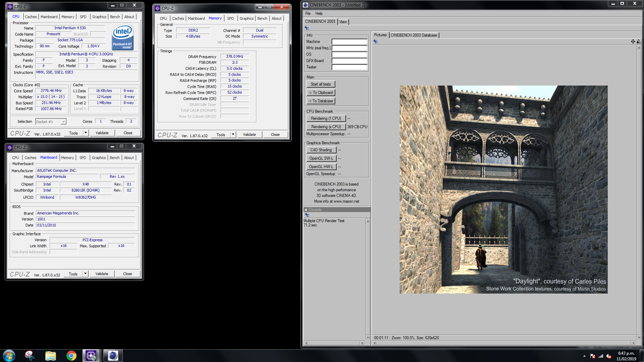This screenshot has width=644, height=362.
Task: Click the Intel Pentium 4 HT logo
Action: [x=122, y=37]
